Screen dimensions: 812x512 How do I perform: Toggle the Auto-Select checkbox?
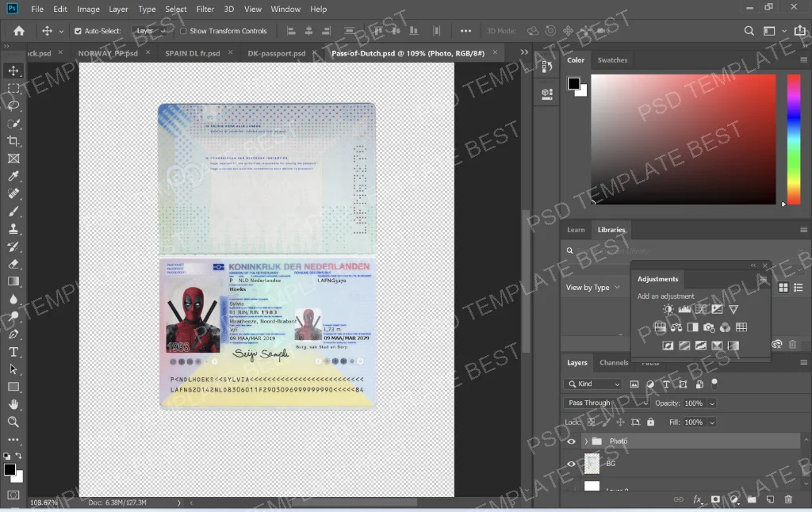(78, 31)
